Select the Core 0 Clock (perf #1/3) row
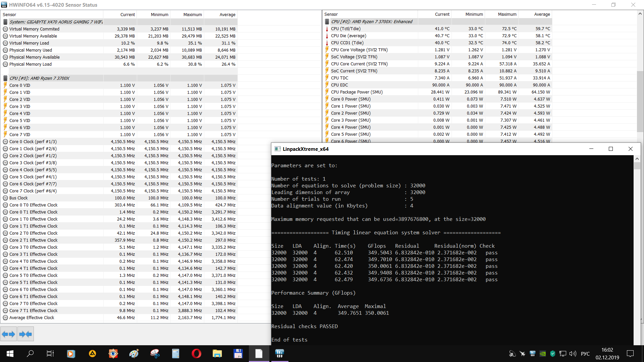 33,141
